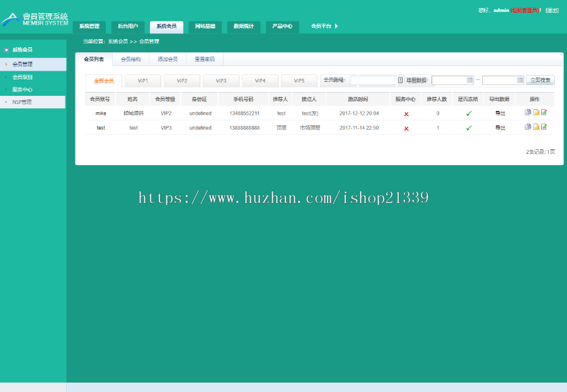Open the 后台用户 top menu

tap(128, 26)
